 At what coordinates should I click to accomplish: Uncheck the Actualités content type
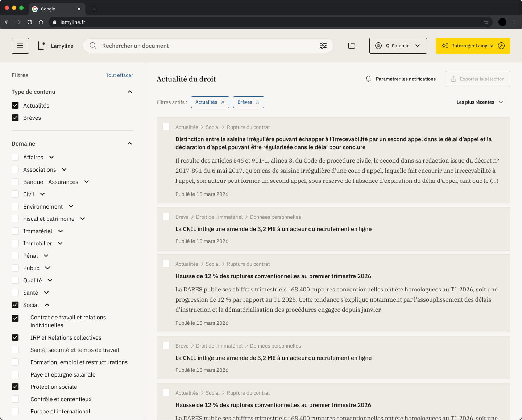[x=15, y=105]
